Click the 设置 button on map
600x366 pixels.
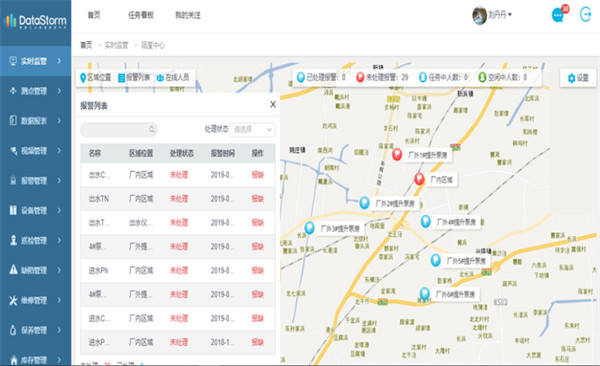(578, 78)
